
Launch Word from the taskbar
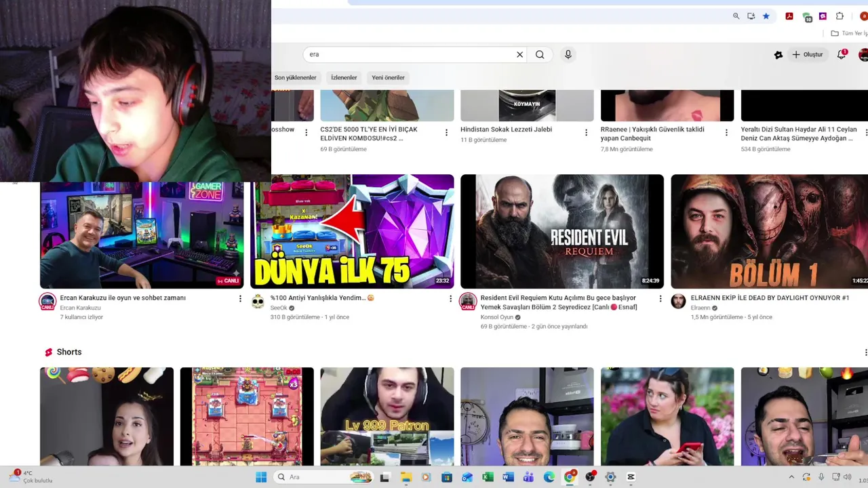click(508, 477)
